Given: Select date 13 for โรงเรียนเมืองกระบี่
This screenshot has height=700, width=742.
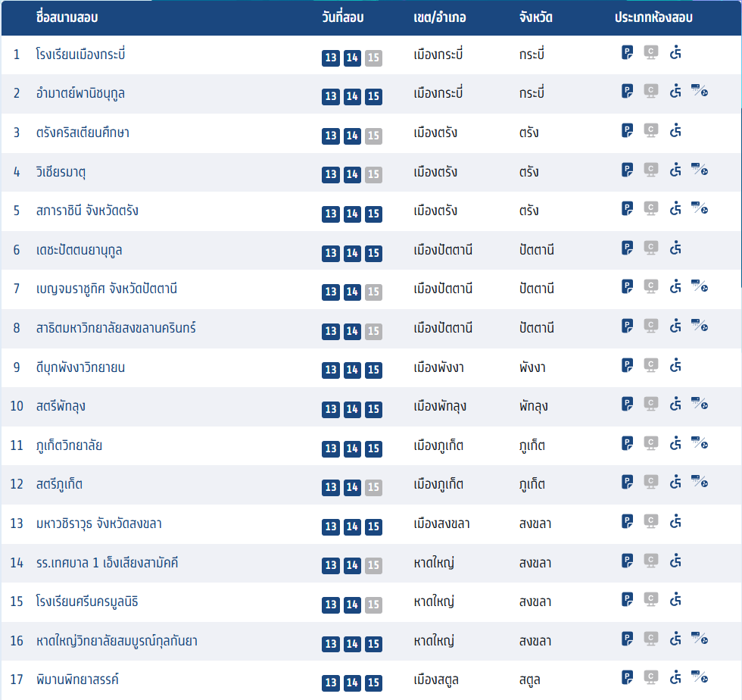Looking at the screenshot, I should (331, 58).
